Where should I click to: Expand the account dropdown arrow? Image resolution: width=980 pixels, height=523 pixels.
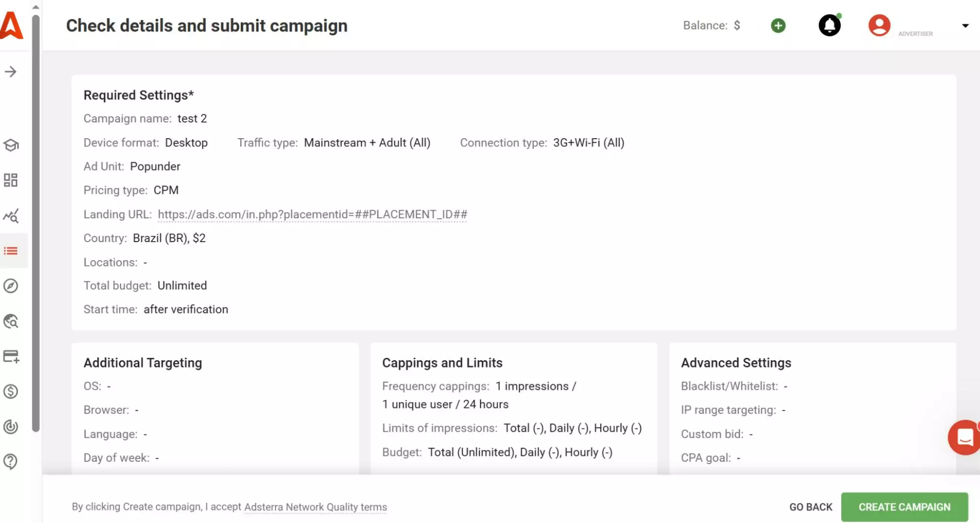pyautogui.click(x=965, y=25)
